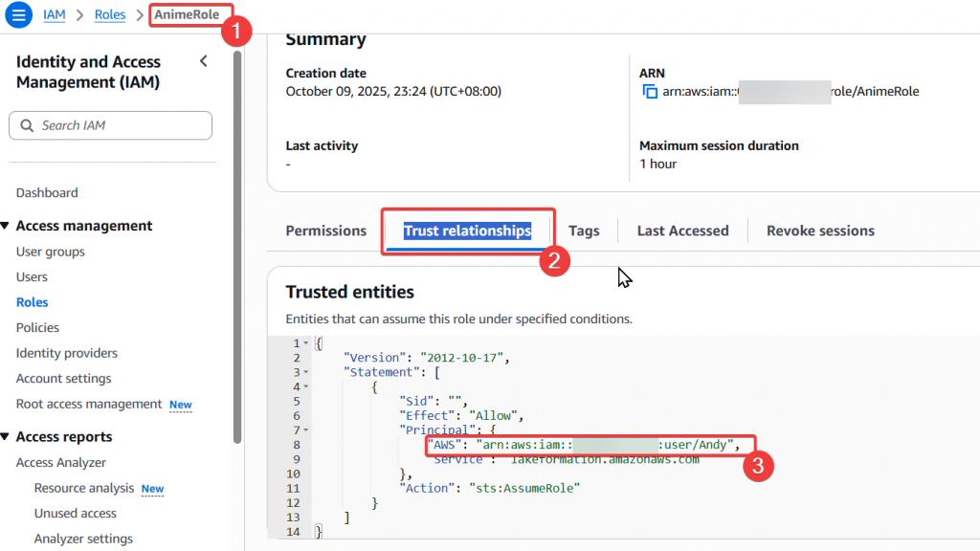980x551 pixels.
Task: Click the AnimeRole breadcrumb item
Action: pyautogui.click(x=187, y=14)
